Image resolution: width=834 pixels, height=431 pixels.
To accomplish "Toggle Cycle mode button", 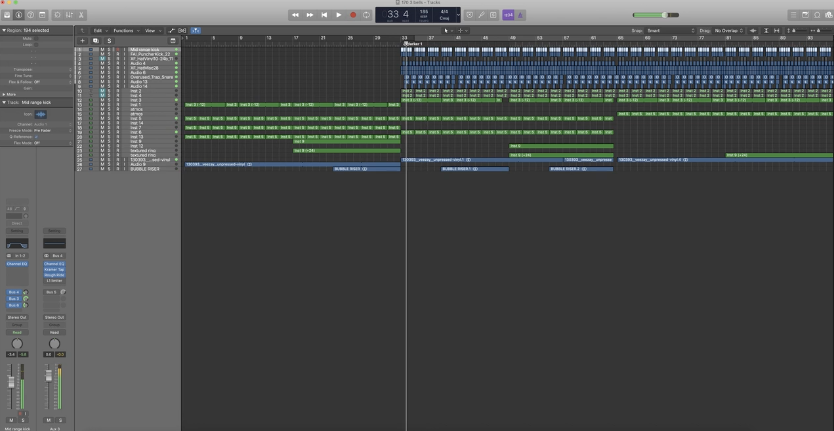I will [x=366, y=15].
